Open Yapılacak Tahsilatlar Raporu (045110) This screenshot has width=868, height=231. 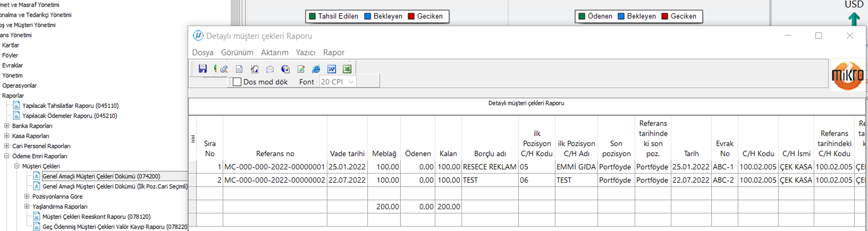point(70,106)
